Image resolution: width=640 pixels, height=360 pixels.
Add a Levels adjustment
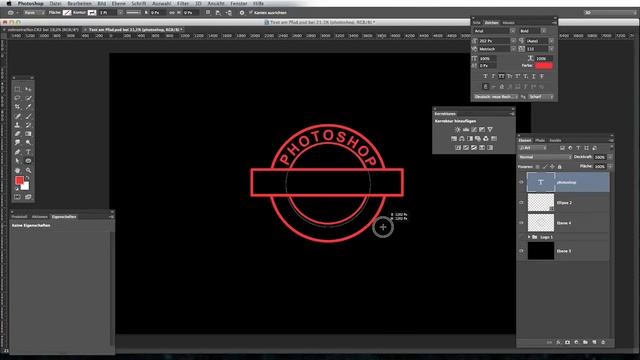pos(466,129)
